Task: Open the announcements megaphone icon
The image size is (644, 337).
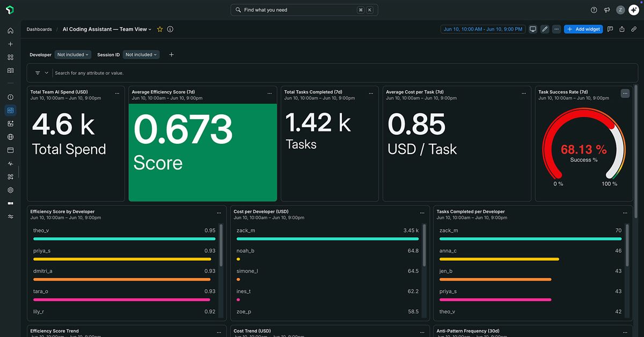Action: click(607, 10)
